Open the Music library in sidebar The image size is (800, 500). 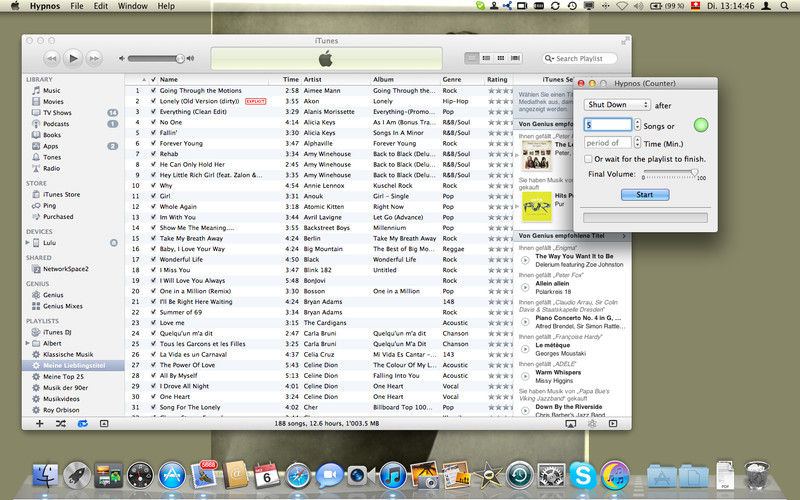52,90
